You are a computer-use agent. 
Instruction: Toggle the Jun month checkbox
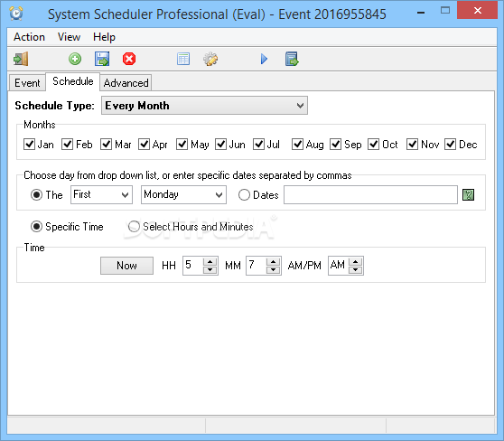tap(220, 144)
